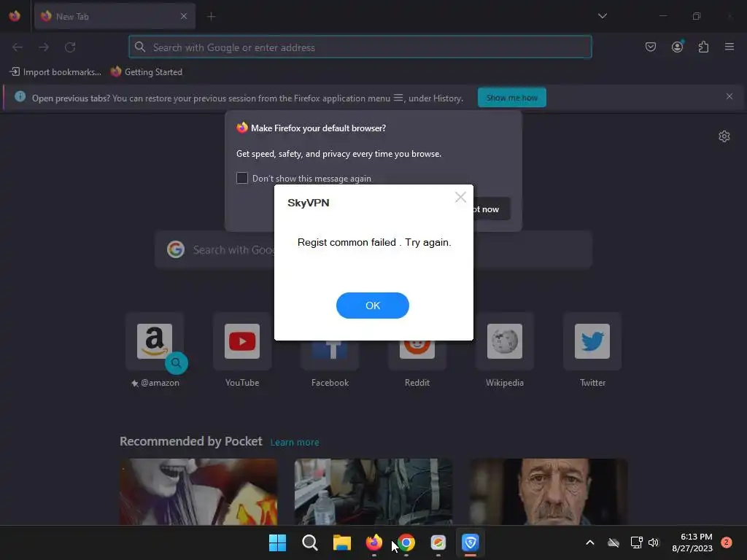Image resolution: width=747 pixels, height=560 pixels.
Task: Click 'Import bookmarks...' in bookmarks toolbar
Action: coord(55,72)
